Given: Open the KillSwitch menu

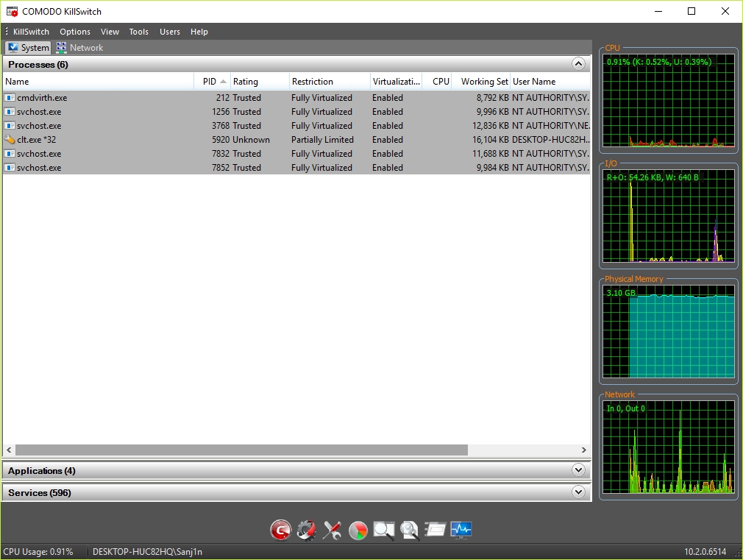Looking at the screenshot, I should click(x=32, y=32).
